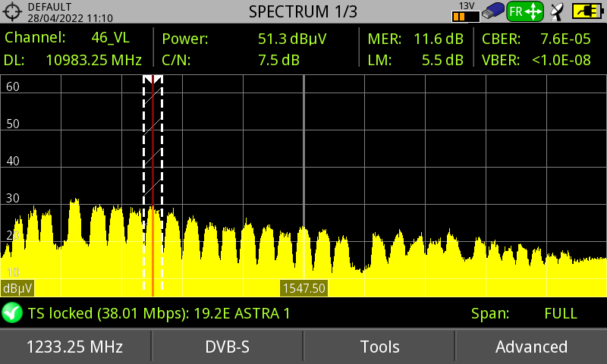Open the Advanced menu
The height and width of the screenshot is (364, 607).
[531, 347]
